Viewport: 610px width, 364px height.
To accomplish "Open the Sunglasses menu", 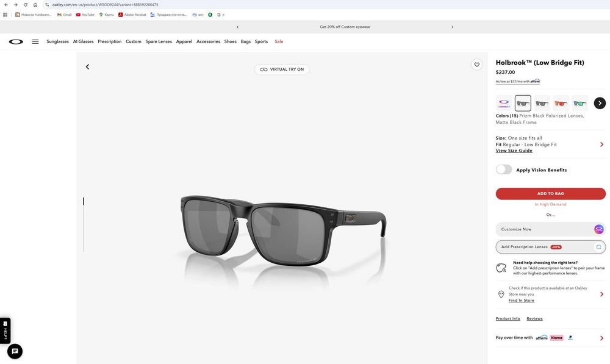I will pyautogui.click(x=57, y=41).
